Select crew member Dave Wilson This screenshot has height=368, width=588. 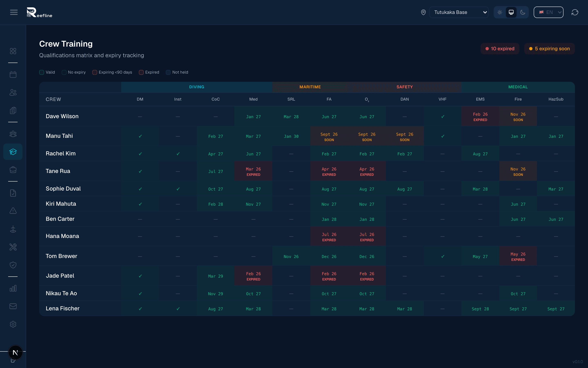(x=62, y=116)
